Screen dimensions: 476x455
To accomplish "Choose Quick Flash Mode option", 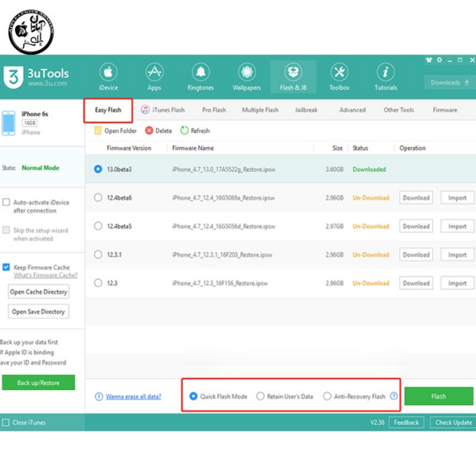I will pos(194,396).
